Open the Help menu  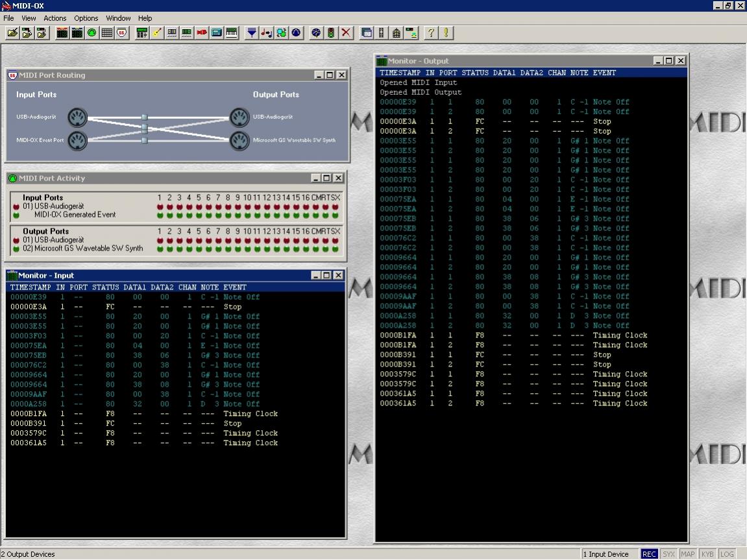pos(145,18)
